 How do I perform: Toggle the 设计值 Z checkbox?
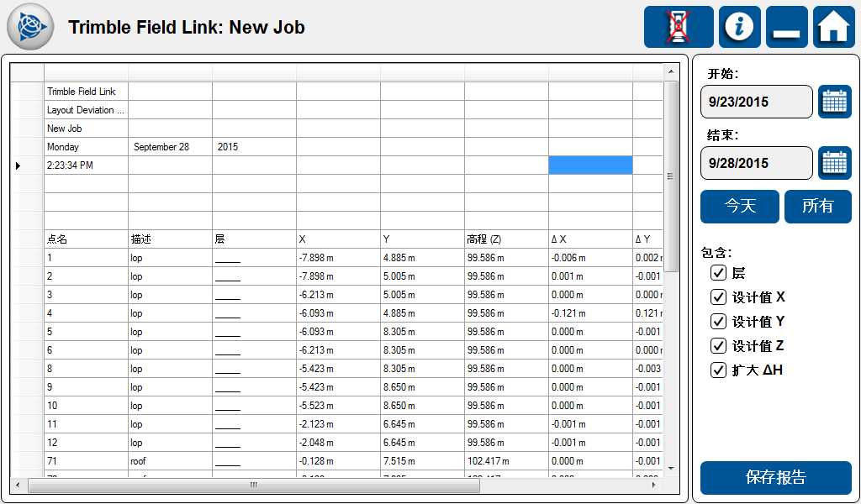pyautogui.click(x=718, y=345)
